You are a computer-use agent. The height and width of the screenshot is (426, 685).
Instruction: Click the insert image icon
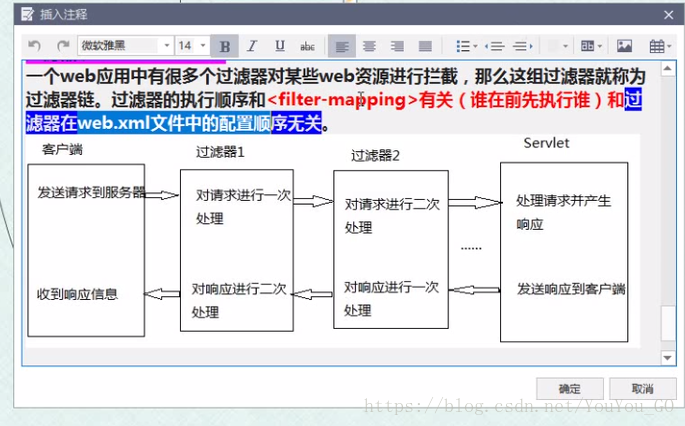(x=624, y=46)
